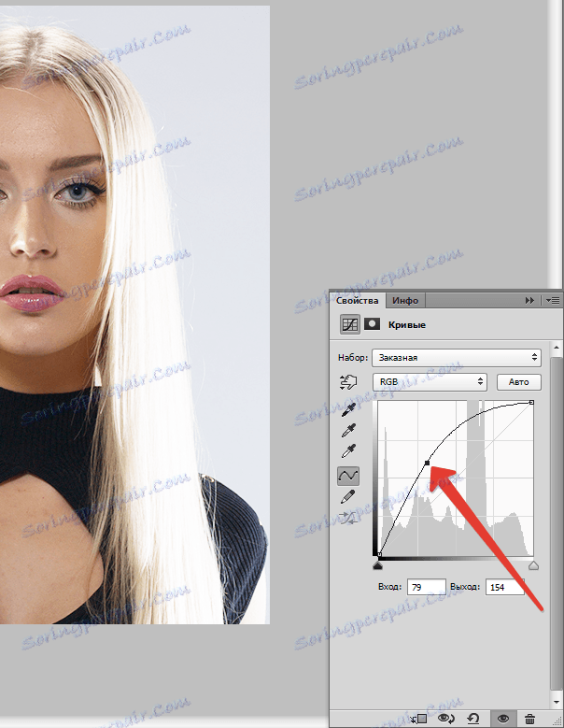Switch to the Свойства tab
The width and height of the screenshot is (564, 728).
357,300
